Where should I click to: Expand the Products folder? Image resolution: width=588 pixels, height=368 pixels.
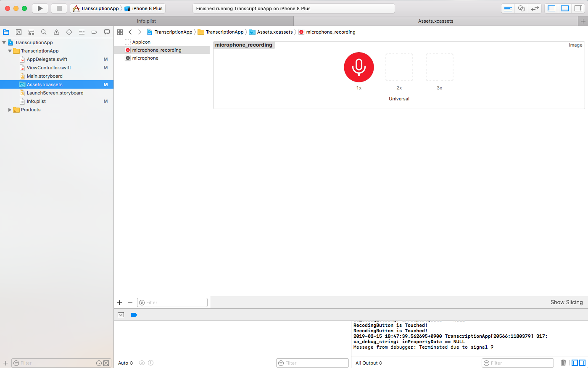click(10, 110)
